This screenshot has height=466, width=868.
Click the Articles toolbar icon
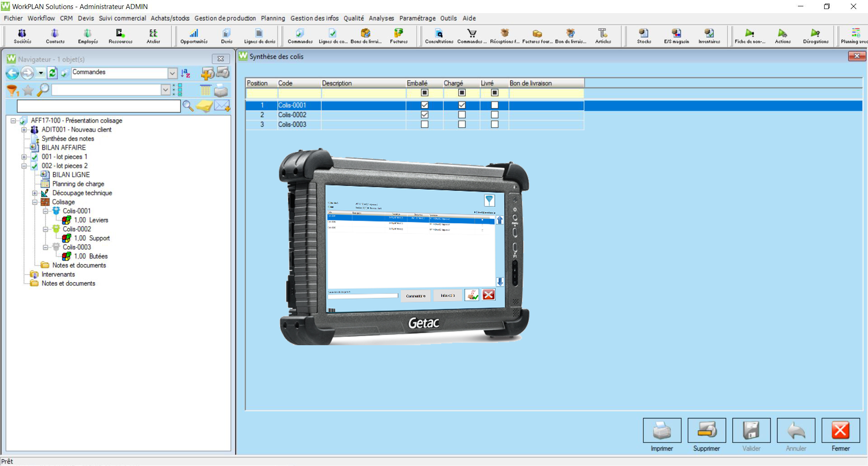click(x=603, y=36)
